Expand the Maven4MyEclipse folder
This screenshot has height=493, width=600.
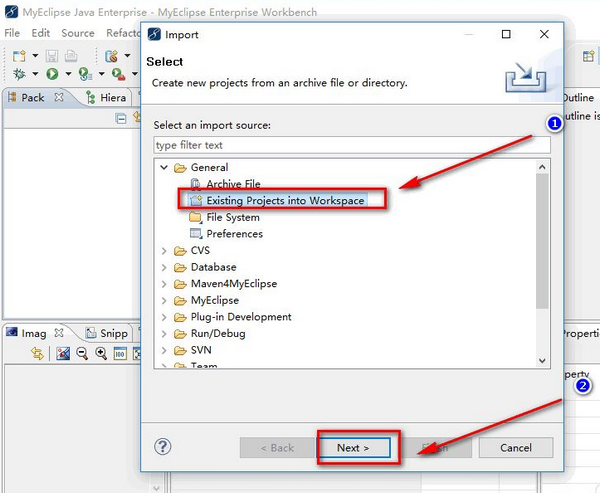click(164, 284)
